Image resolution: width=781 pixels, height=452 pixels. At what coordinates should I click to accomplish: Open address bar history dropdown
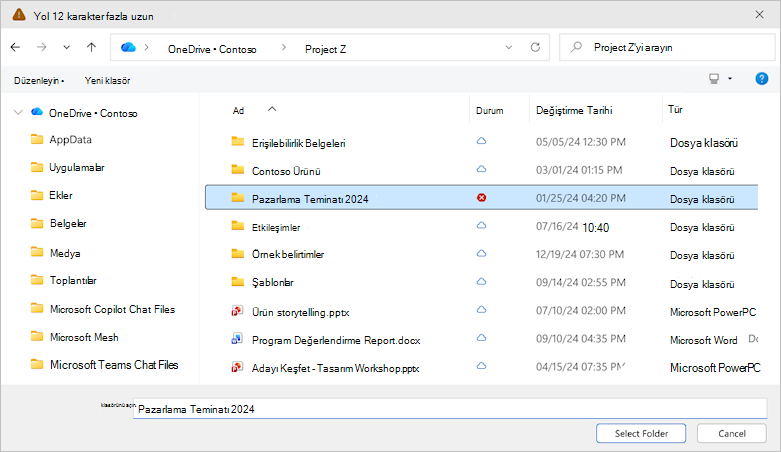pos(509,47)
